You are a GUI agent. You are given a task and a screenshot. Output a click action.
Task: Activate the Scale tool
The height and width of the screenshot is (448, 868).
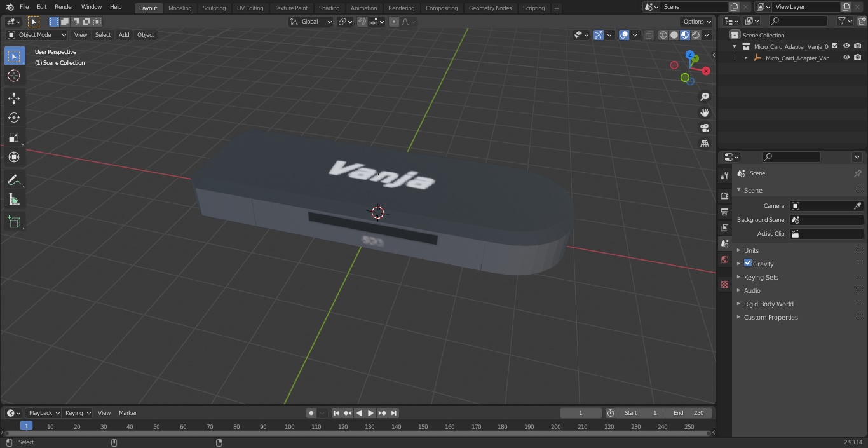click(x=14, y=137)
